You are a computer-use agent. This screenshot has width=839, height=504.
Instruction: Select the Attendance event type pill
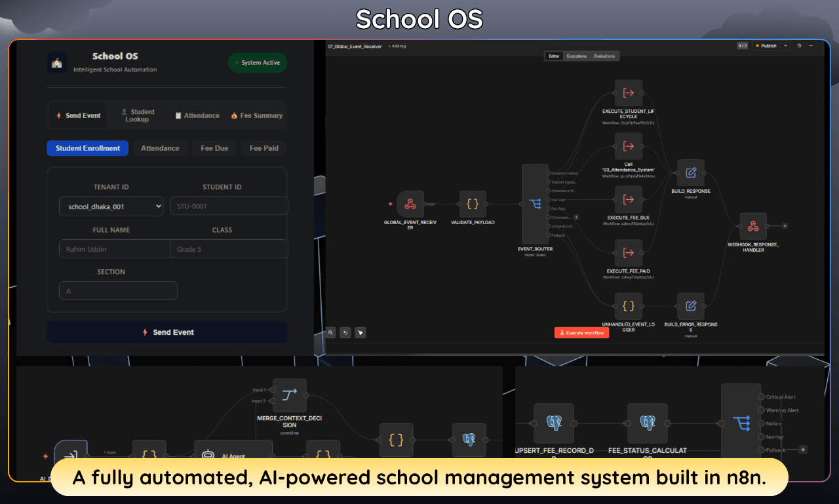tap(160, 148)
